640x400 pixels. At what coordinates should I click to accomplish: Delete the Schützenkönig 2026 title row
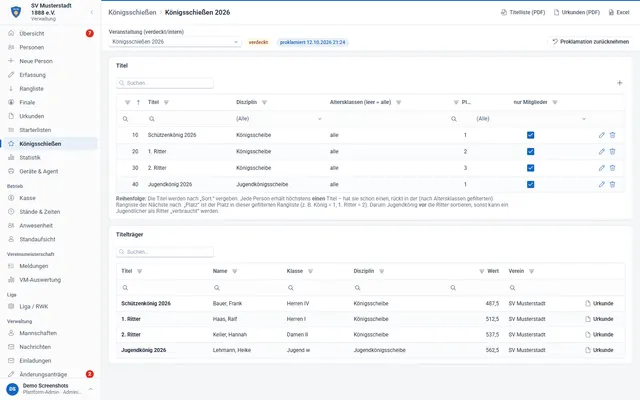(612, 135)
